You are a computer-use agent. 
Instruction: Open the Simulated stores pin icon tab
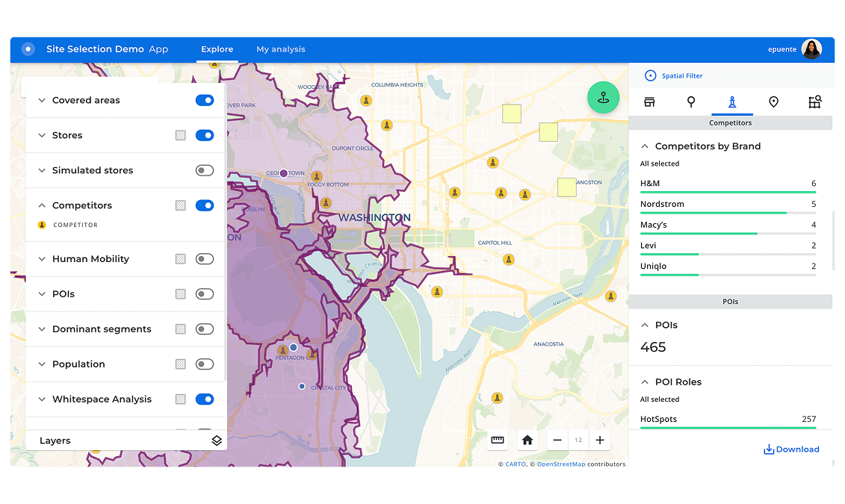(x=690, y=102)
